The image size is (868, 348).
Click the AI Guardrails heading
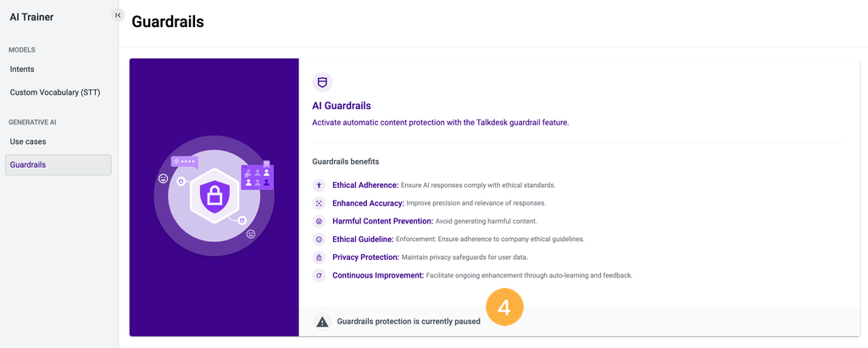tap(342, 105)
